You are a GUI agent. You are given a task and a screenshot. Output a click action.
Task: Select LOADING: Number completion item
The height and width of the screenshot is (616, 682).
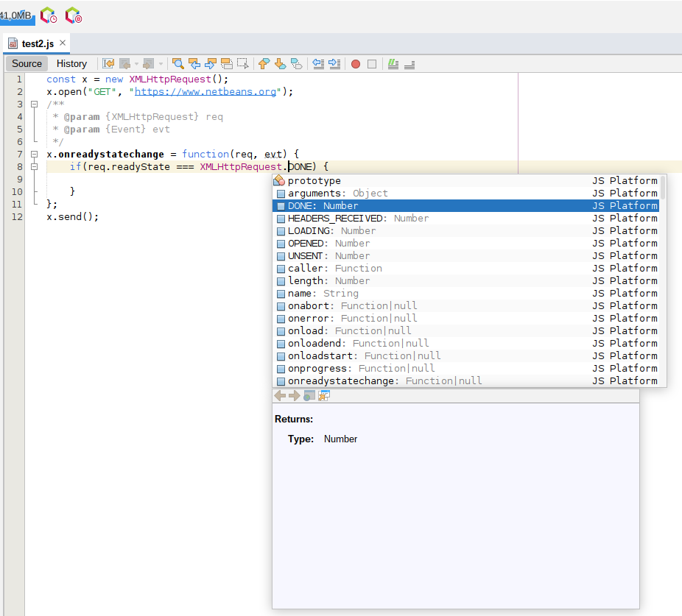click(x=465, y=231)
